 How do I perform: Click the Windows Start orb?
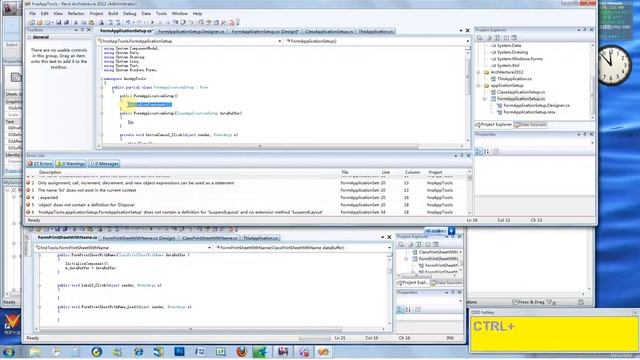(x=9, y=351)
